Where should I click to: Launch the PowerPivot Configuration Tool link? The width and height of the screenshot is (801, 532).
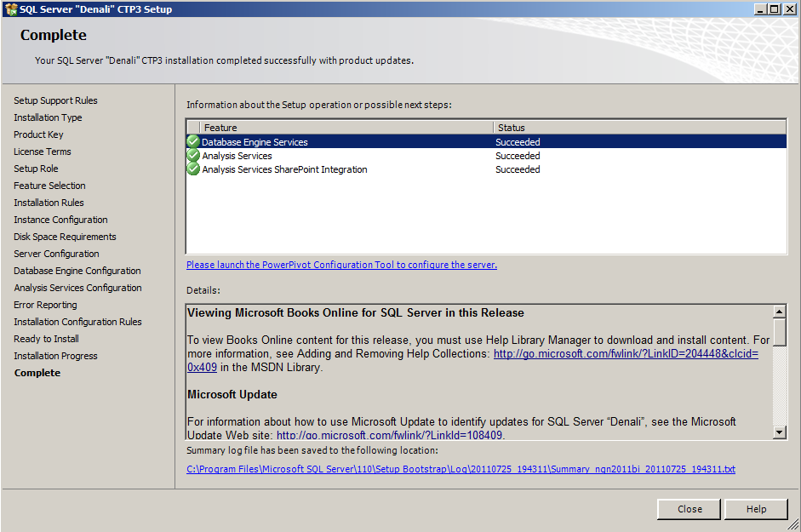[341, 265]
